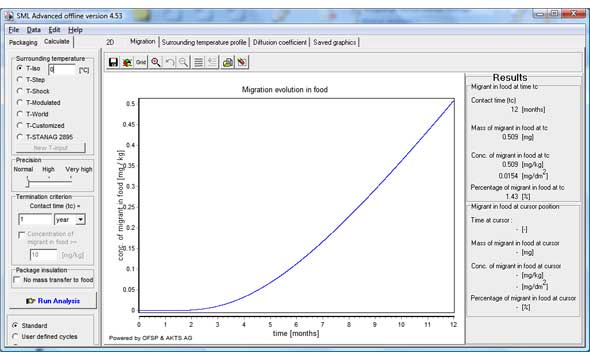Click the save floppy disk icon
Screen dimensions: 590x360
coord(113,62)
